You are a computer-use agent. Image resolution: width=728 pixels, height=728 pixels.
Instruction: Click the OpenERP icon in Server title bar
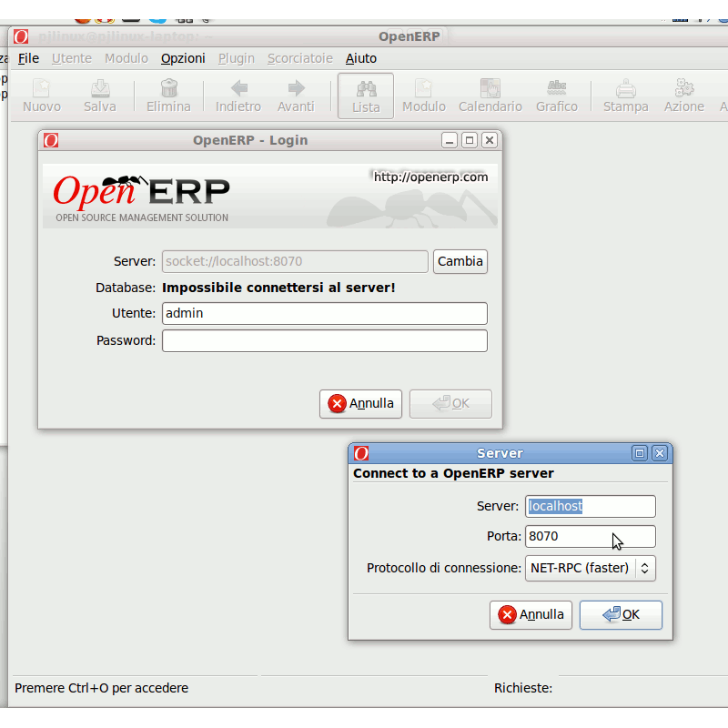[361, 453]
